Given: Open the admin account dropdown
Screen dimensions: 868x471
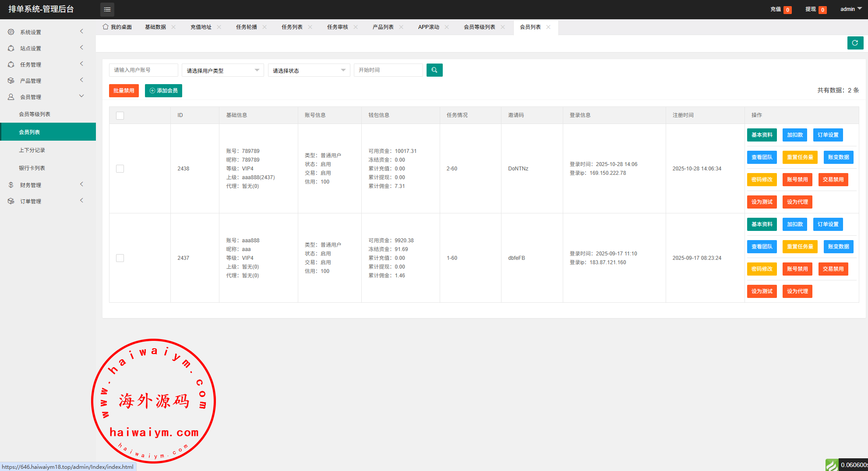Looking at the screenshot, I should click(x=850, y=9).
